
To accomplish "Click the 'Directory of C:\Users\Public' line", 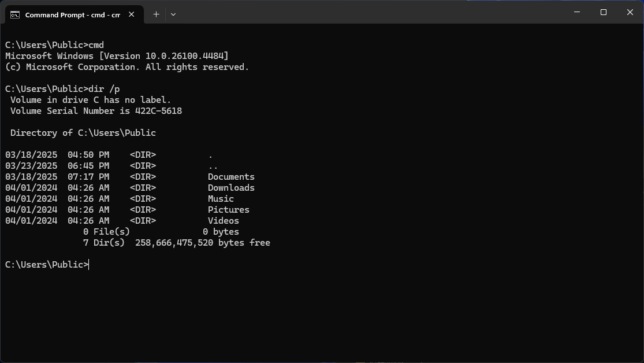I will 83,133.
